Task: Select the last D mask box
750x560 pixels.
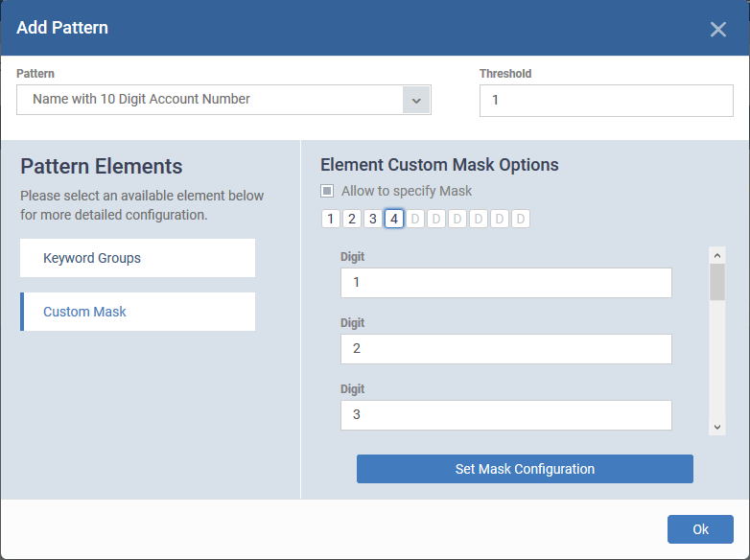Action: click(521, 219)
